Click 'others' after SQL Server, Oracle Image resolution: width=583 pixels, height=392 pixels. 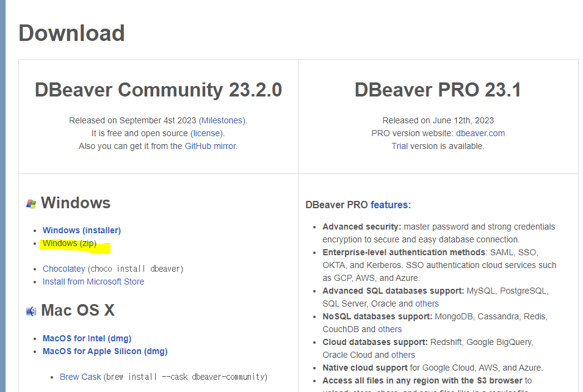click(x=427, y=303)
